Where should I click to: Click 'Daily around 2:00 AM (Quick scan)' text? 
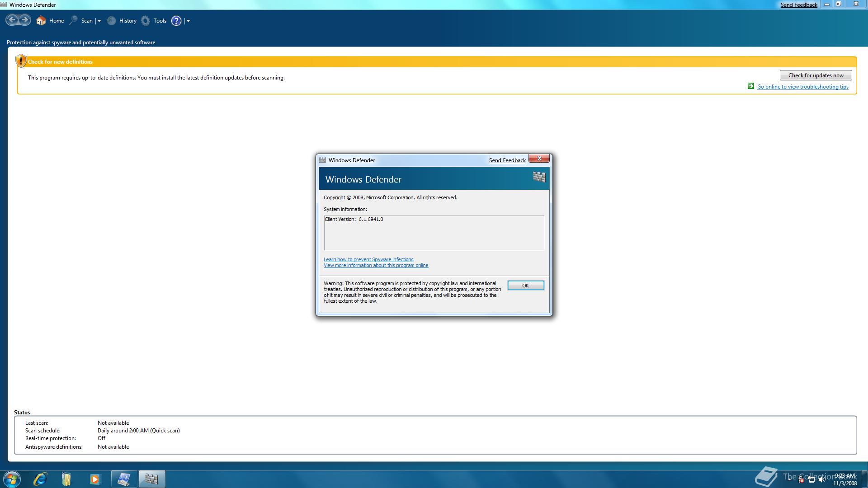pos(139,431)
